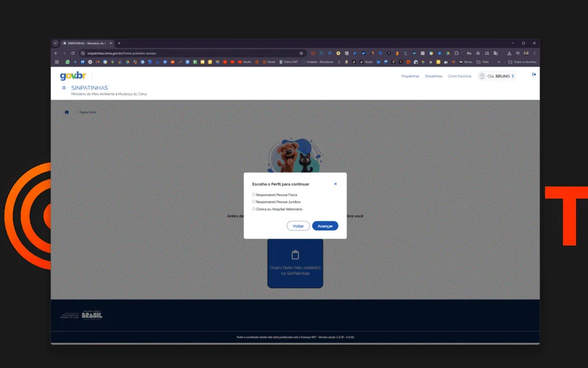Click the user avatar next to BRUNO
The height and width of the screenshot is (368, 588).
[481, 75]
